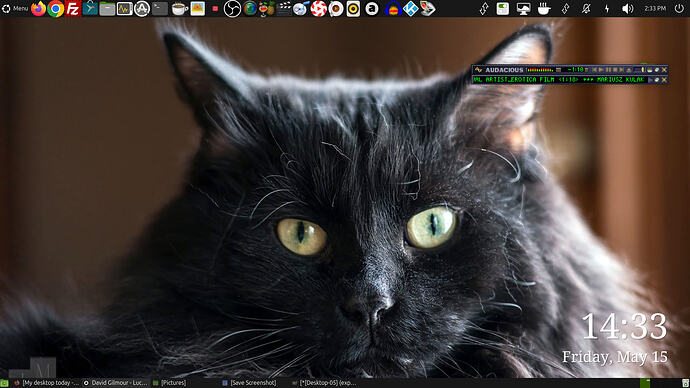
Task: Open the circled letter A launcher icon
Action: (142, 8)
